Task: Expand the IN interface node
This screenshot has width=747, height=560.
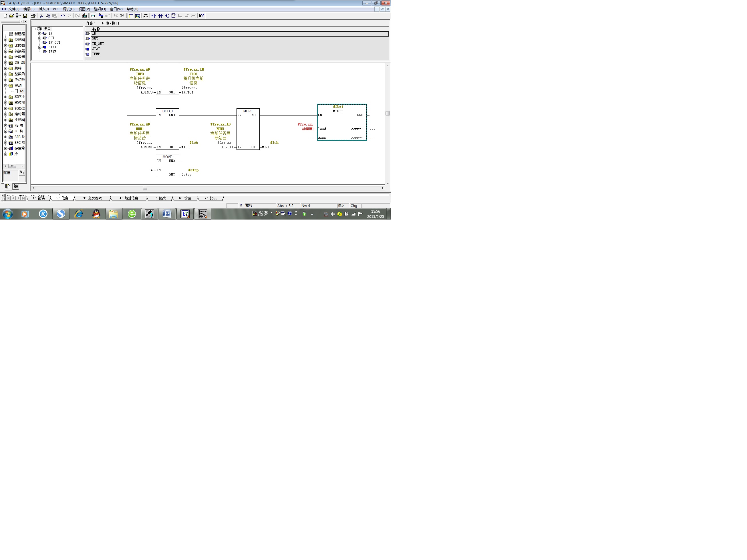Action: (x=39, y=33)
